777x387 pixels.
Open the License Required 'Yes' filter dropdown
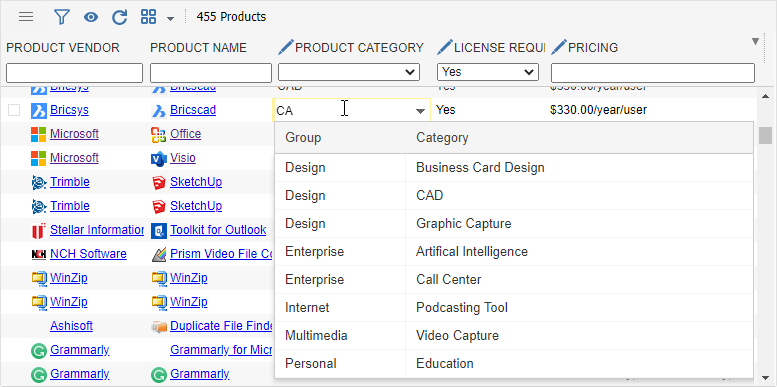488,72
